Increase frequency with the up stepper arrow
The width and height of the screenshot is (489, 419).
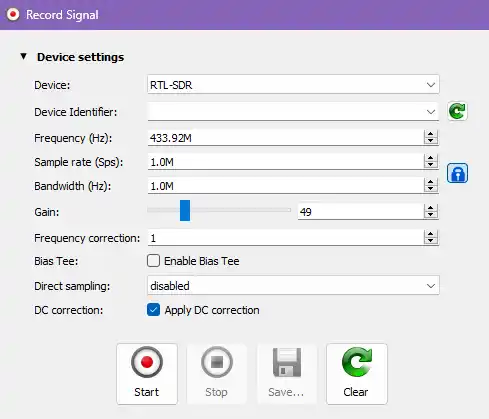coord(430,134)
